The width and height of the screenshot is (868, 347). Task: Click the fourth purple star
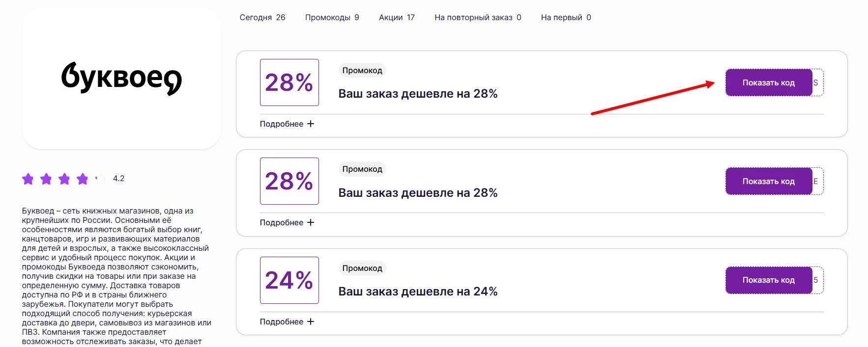pos(83,179)
